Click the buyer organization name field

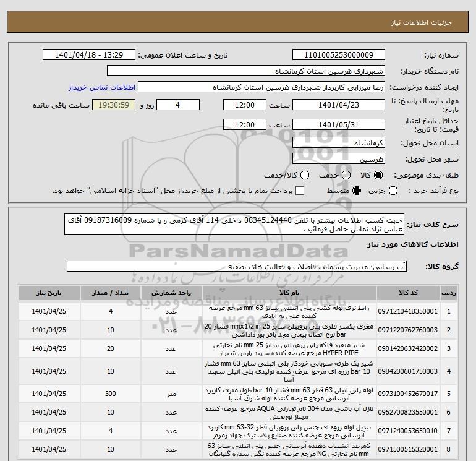[246, 71]
